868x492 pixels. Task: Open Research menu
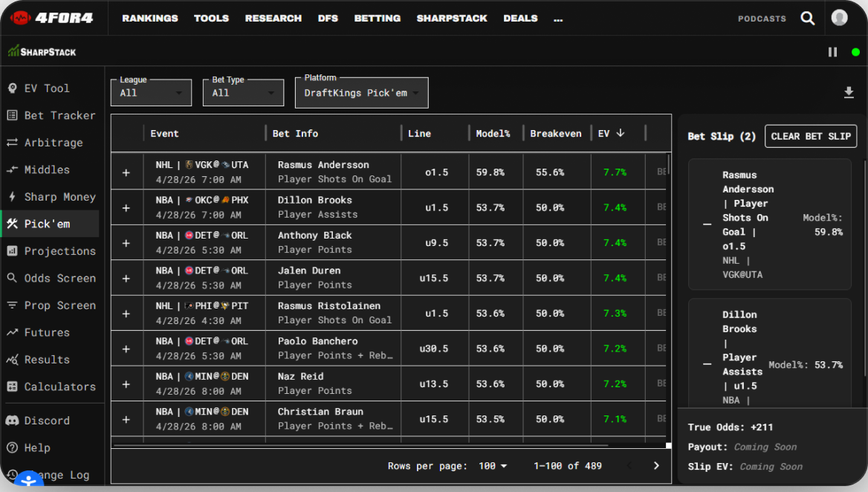tap(273, 19)
